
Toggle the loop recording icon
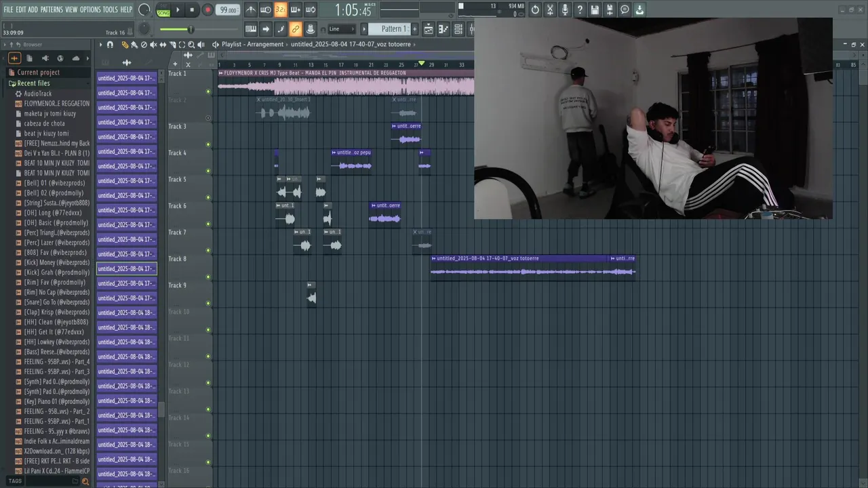tap(311, 9)
